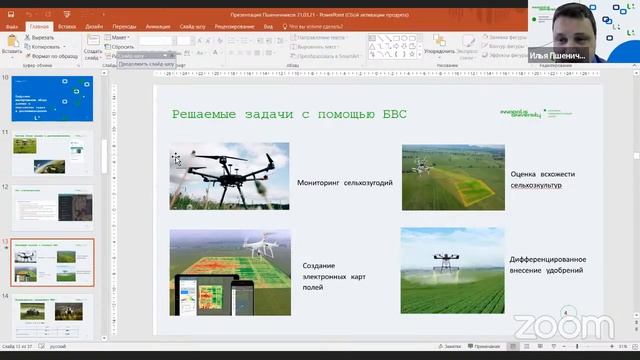Switch to reading view status bar icon

pyautogui.click(x=540, y=346)
